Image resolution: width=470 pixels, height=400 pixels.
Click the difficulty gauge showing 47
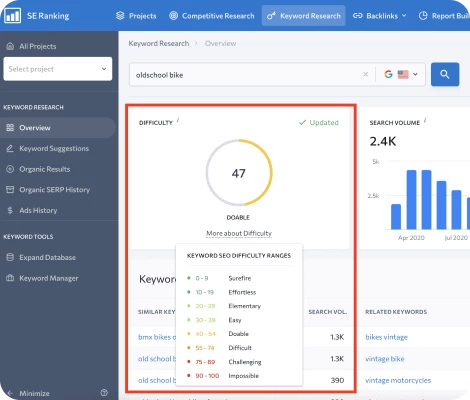pos(239,173)
